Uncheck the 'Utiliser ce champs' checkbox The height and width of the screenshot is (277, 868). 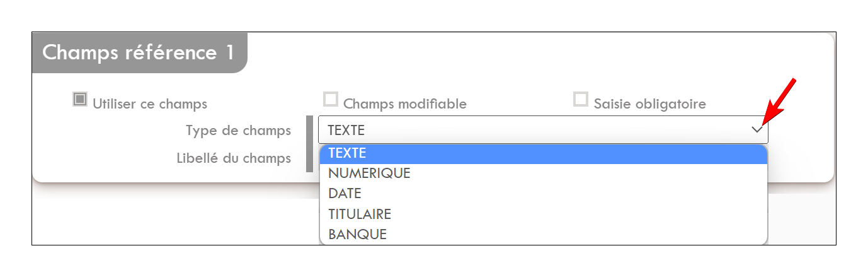(x=79, y=100)
